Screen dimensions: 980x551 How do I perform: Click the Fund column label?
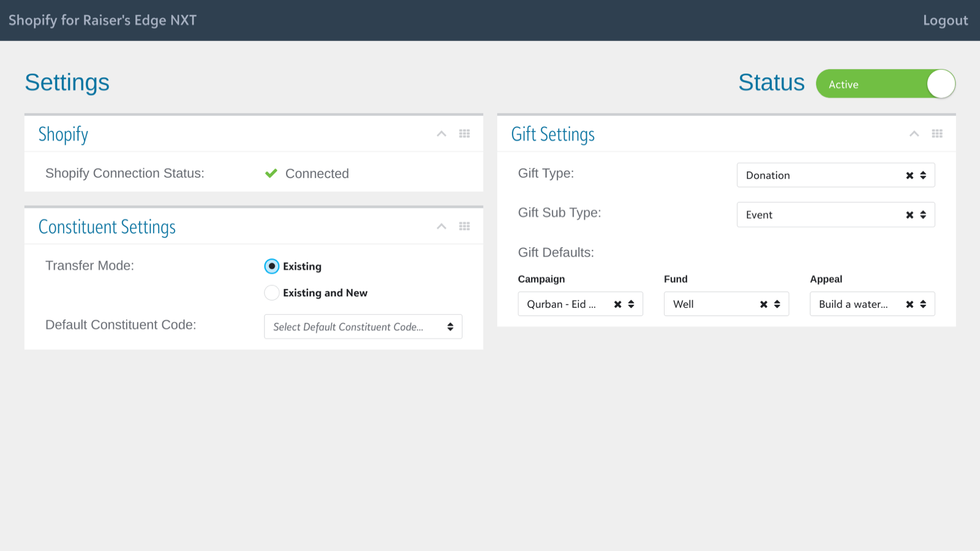click(676, 279)
